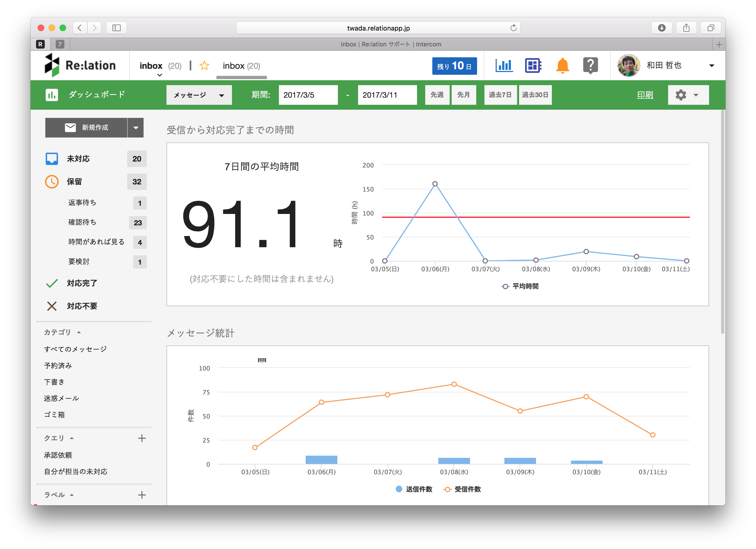This screenshot has height=549, width=756.
Task: Click the Safari share icon
Action: coord(686,28)
